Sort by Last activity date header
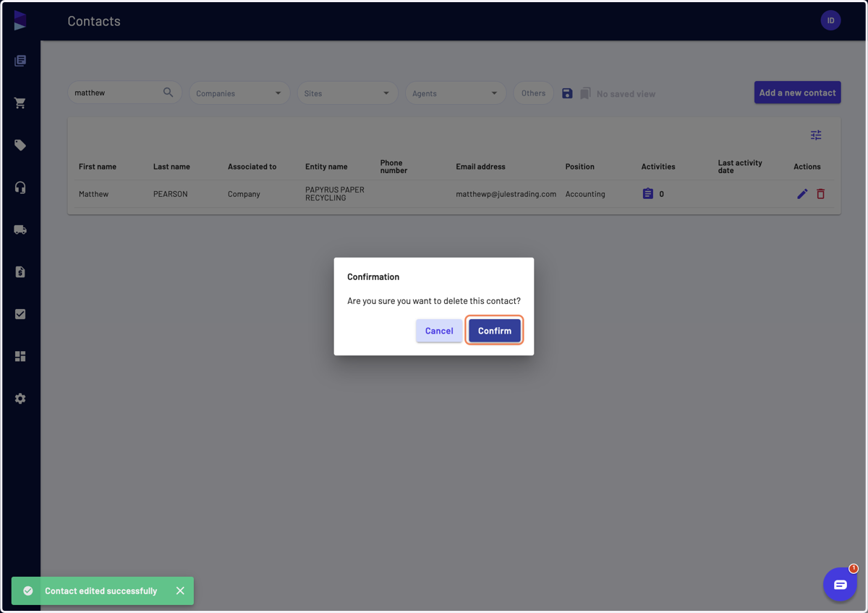 pyautogui.click(x=740, y=166)
